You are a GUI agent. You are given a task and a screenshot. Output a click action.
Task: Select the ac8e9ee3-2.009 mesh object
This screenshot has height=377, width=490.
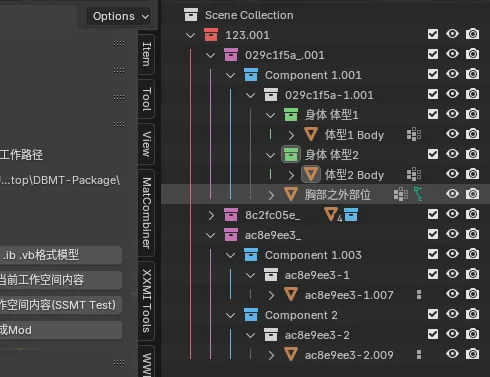pyautogui.click(x=349, y=355)
